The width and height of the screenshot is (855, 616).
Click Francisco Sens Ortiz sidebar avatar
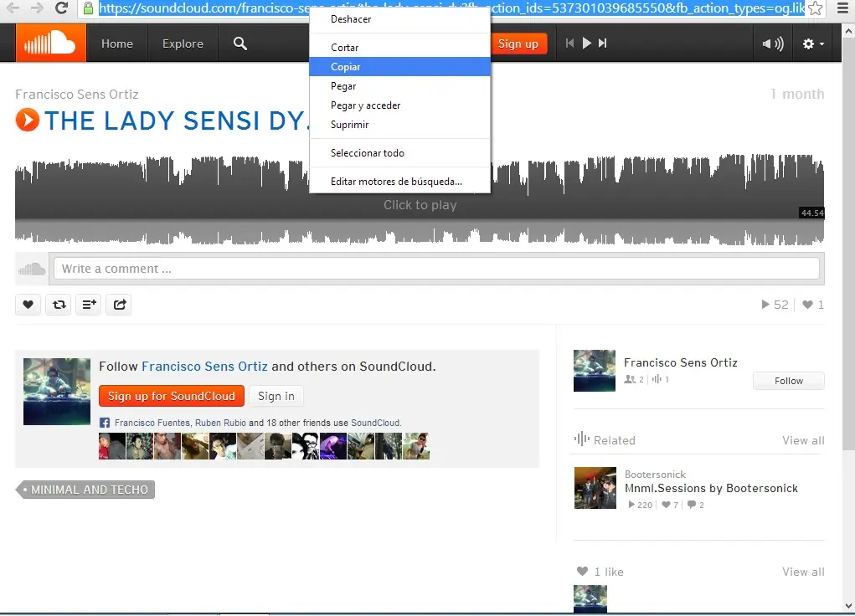click(595, 371)
